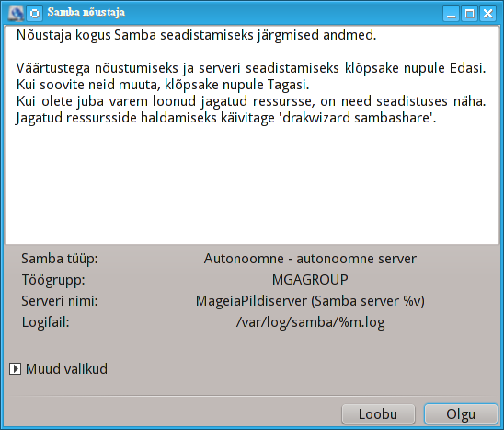The image size is (504, 430).
Task: Select the MGAGROUP workgroup value
Action: pos(310,280)
